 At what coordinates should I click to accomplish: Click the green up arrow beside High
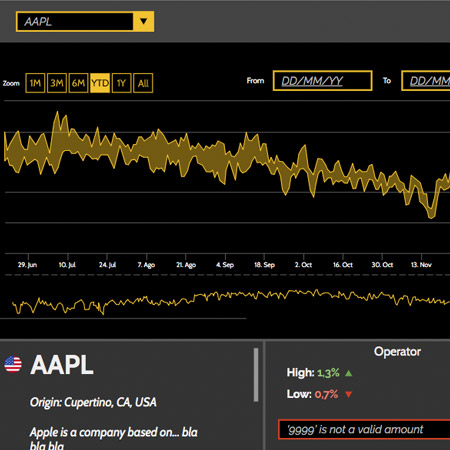tap(348, 373)
